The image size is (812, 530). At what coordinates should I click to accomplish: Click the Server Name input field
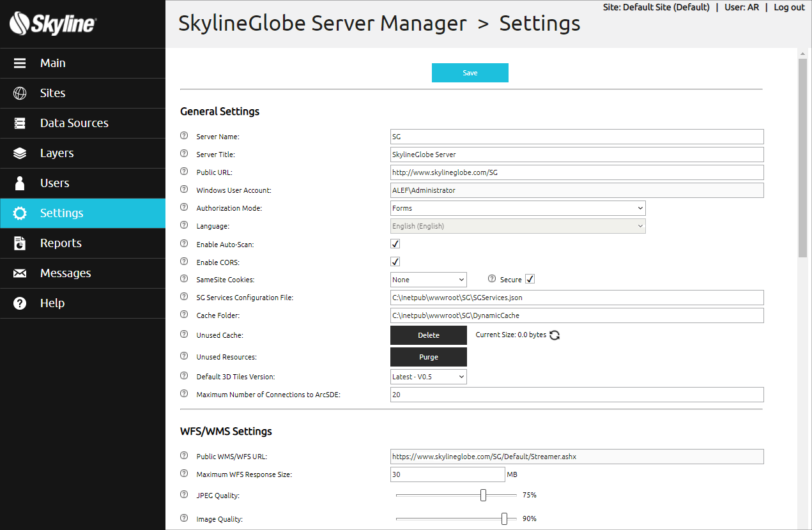click(x=577, y=137)
